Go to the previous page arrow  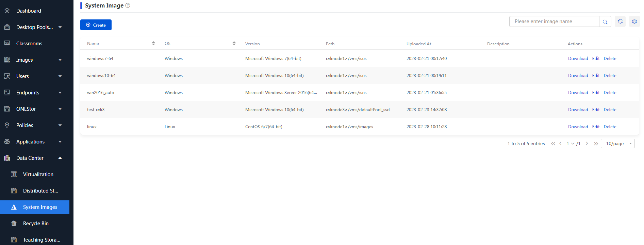[560, 143]
